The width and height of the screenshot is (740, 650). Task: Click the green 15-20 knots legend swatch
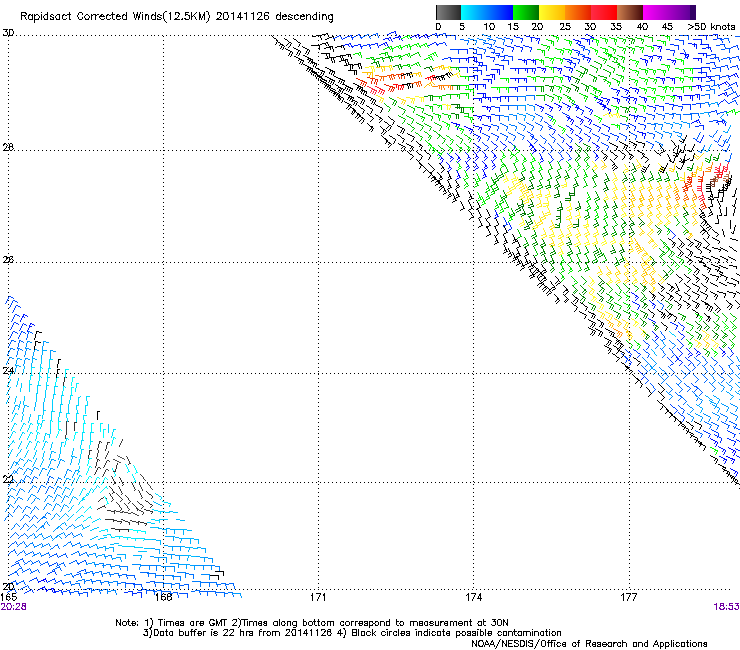(526, 12)
